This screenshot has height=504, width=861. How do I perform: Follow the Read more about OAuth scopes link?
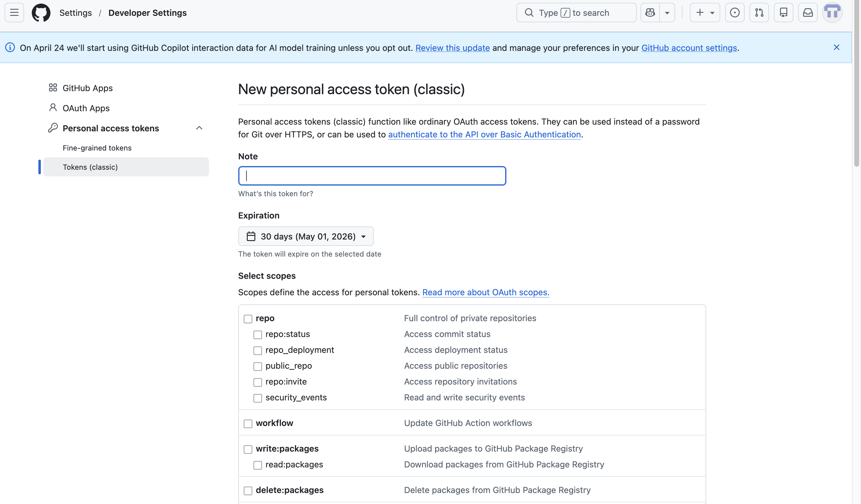click(x=486, y=292)
